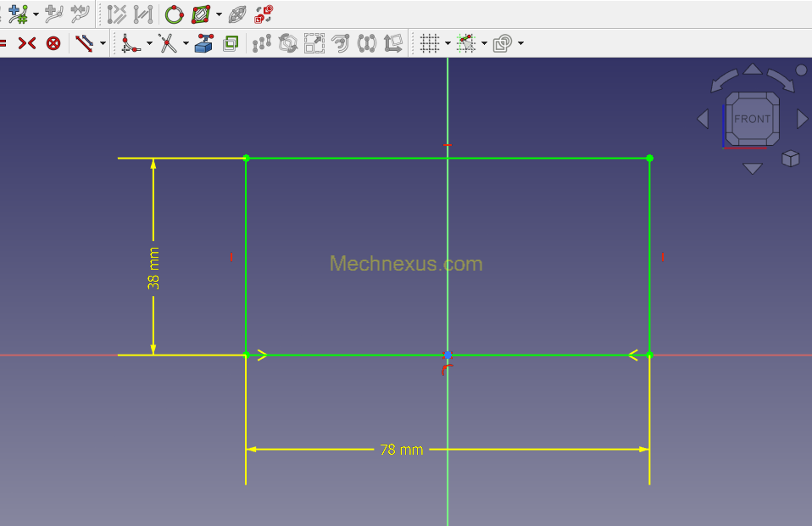
Task: Open the rendering order dropdown arrow
Action: point(520,43)
